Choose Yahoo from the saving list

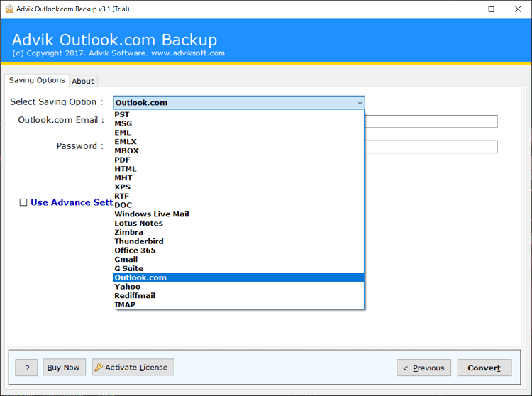coord(238,287)
